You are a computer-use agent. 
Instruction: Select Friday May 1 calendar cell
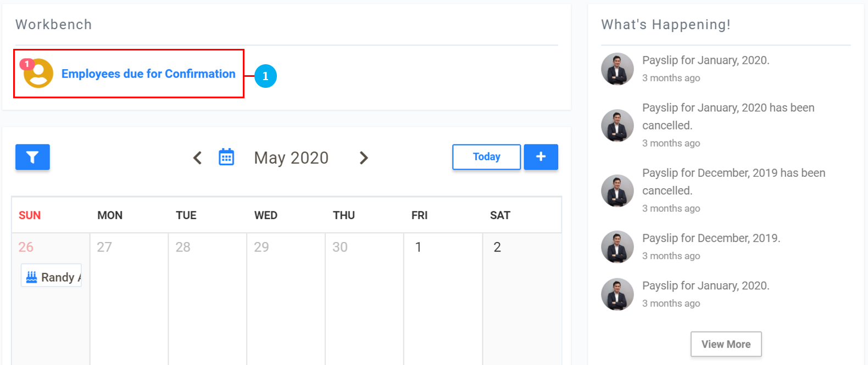(443, 296)
